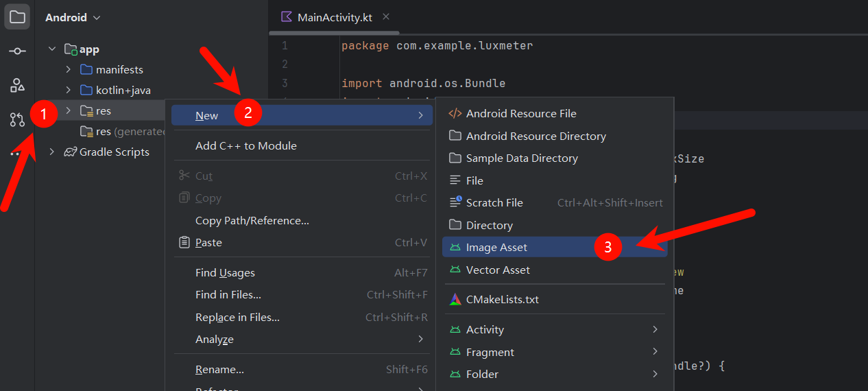The image size is (868, 391).
Task: Switch to the MainActivity.kt tab
Action: tap(334, 17)
